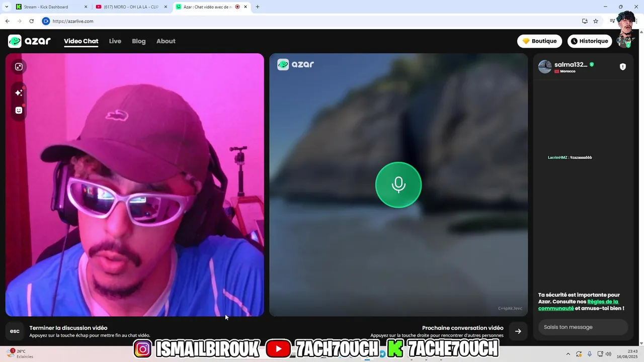This screenshot has width=644, height=362.
Task: Switch to the Live tab
Action: pos(115,41)
